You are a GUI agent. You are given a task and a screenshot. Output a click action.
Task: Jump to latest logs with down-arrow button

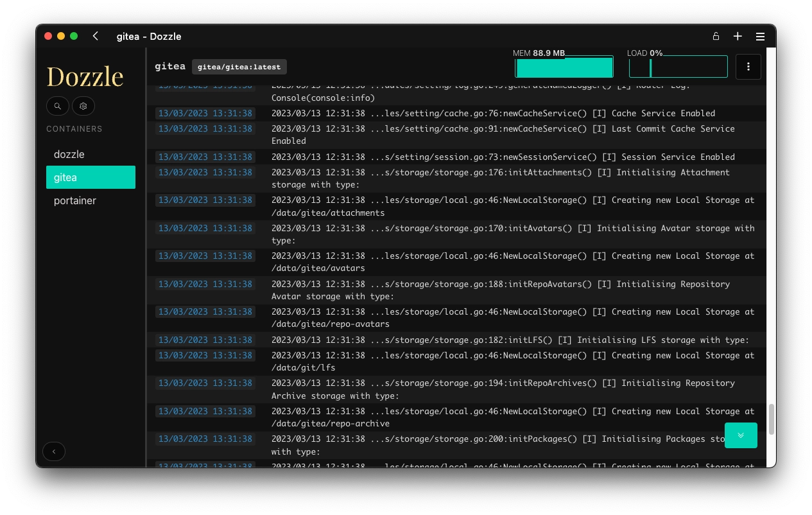click(741, 435)
